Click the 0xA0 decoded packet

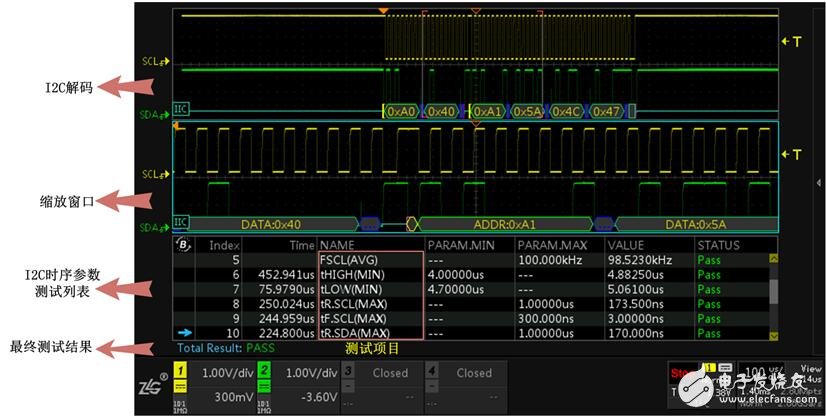click(x=401, y=111)
